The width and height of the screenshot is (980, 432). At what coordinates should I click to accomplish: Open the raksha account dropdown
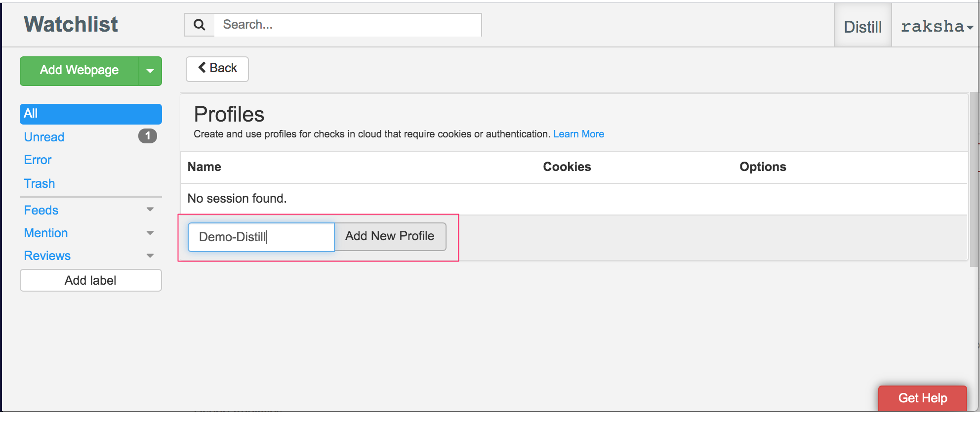click(936, 26)
